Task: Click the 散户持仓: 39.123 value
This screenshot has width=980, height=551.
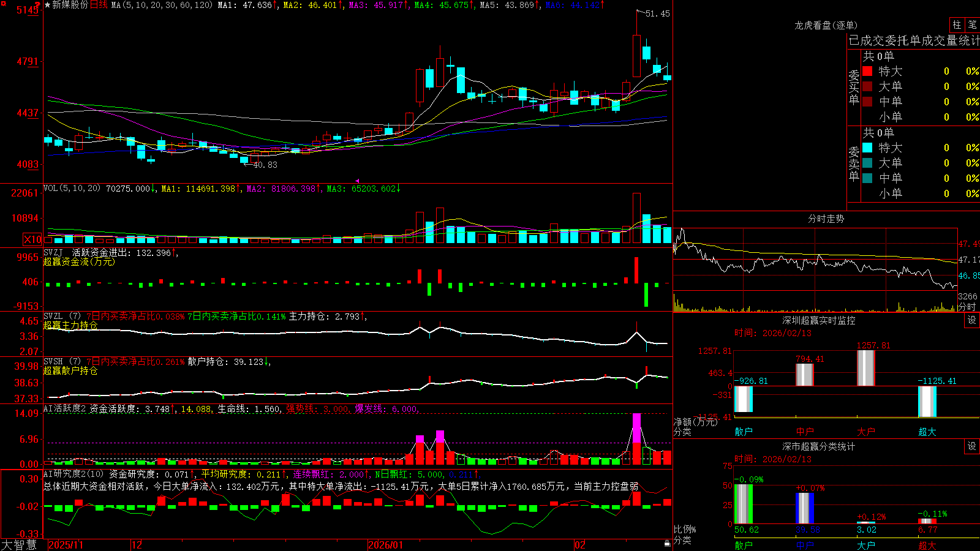Action: 229,362
